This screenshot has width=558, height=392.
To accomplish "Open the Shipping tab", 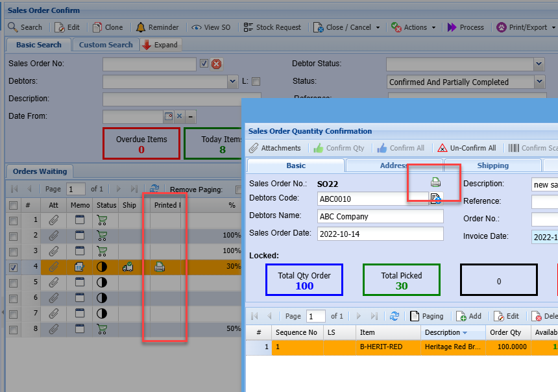I will pyautogui.click(x=492, y=165).
